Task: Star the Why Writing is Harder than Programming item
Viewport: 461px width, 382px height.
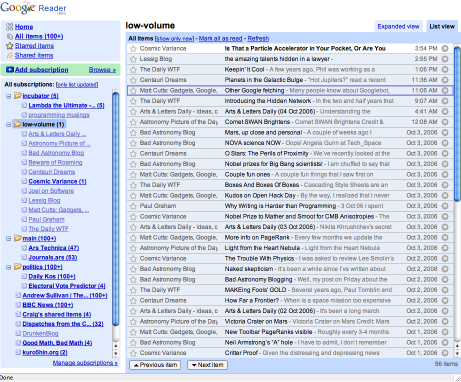Action: [133, 206]
